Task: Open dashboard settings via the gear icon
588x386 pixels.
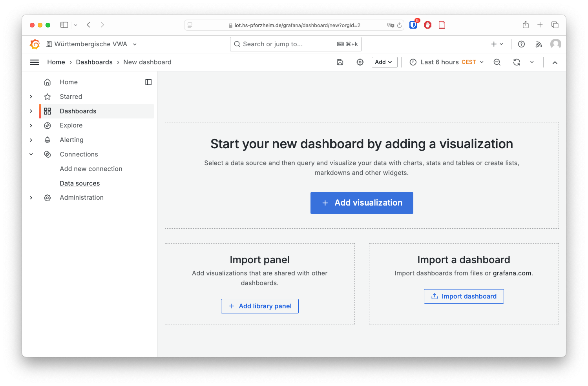Action: coord(360,62)
